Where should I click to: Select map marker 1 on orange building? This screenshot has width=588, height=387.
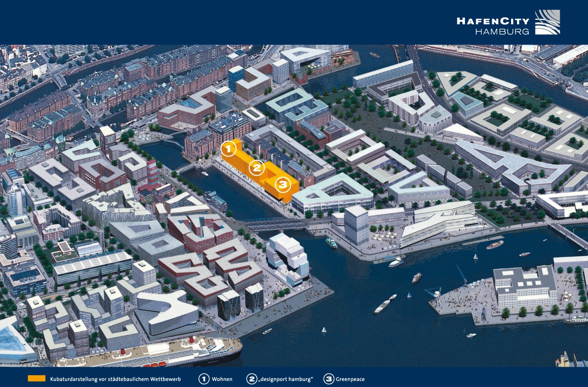click(228, 148)
